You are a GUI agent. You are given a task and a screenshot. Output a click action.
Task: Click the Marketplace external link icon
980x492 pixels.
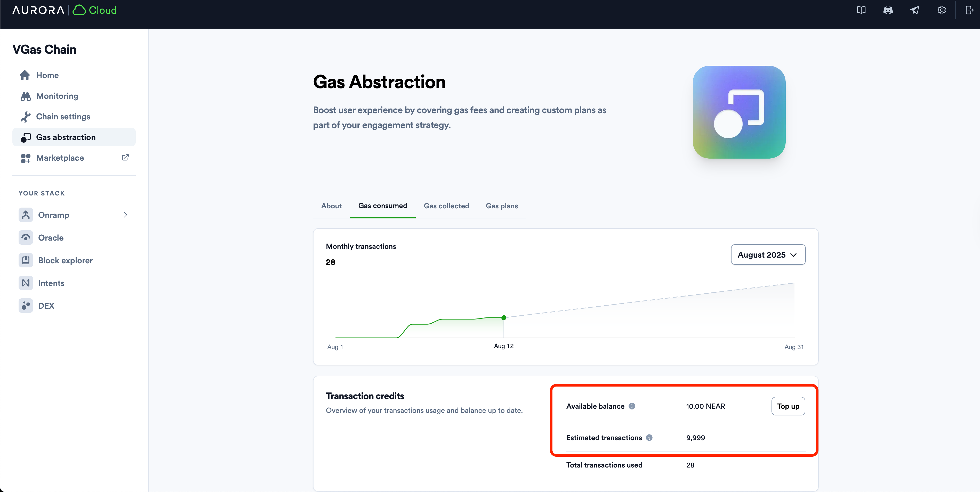pyautogui.click(x=125, y=157)
